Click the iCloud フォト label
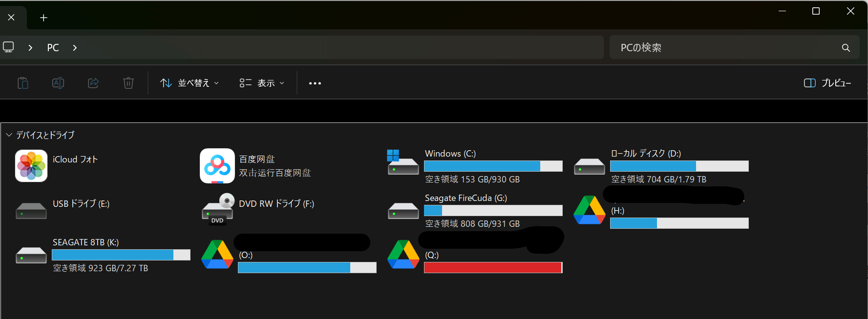Screen dimensions: 868x319 click(x=75, y=159)
